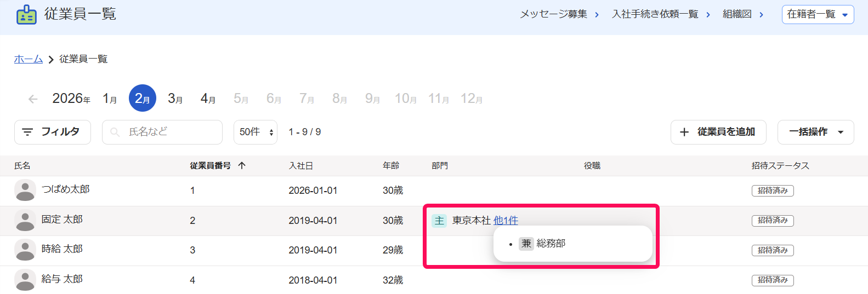Open the フィルタ button
This screenshot has height=294, width=868.
tap(53, 132)
